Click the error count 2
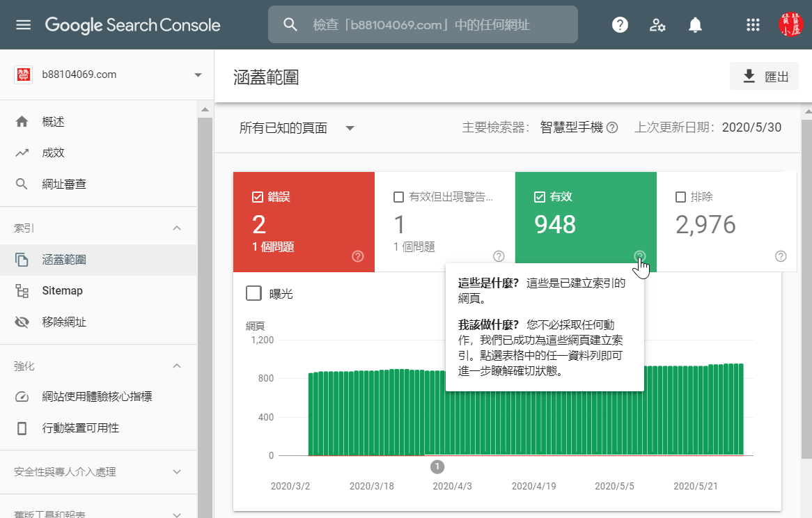 [x=259, y=225]
